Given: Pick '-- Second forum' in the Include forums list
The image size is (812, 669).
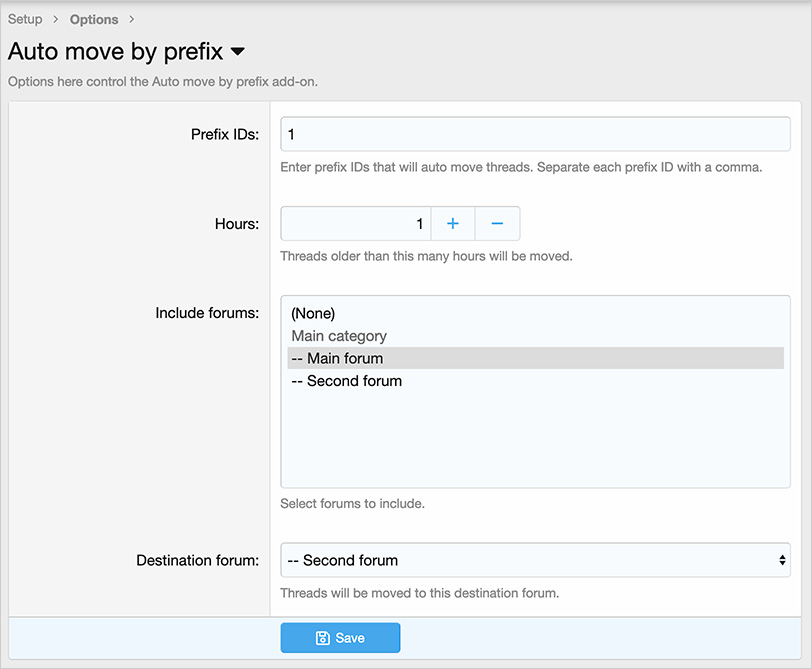Looking at the screenshot, I should coord(346,381).
